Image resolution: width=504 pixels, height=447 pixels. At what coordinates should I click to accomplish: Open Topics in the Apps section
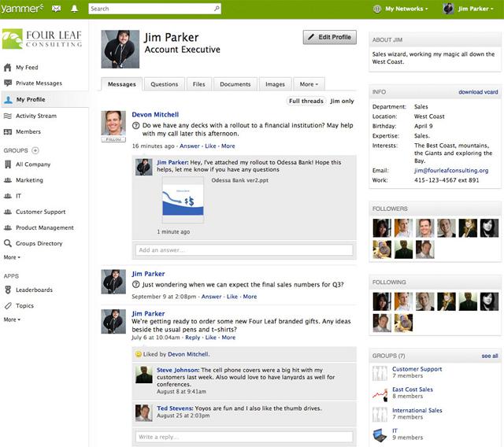point(24,305)
